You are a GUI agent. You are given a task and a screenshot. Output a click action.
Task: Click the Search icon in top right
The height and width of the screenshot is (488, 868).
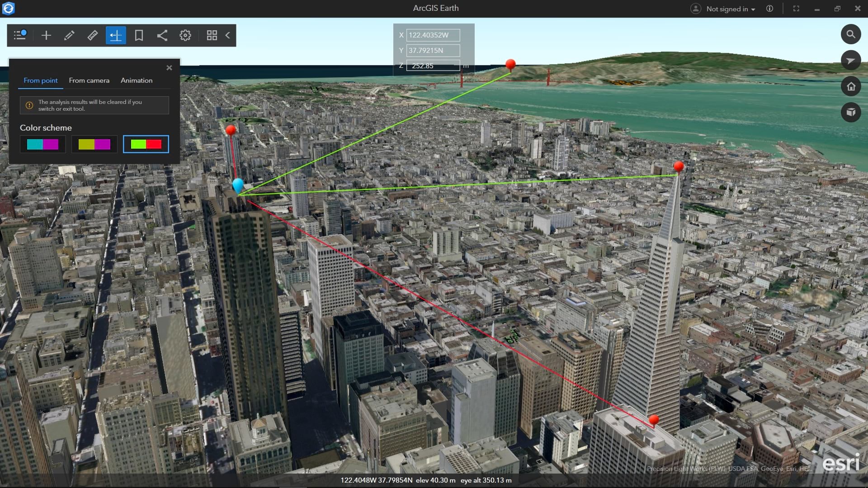851,34
